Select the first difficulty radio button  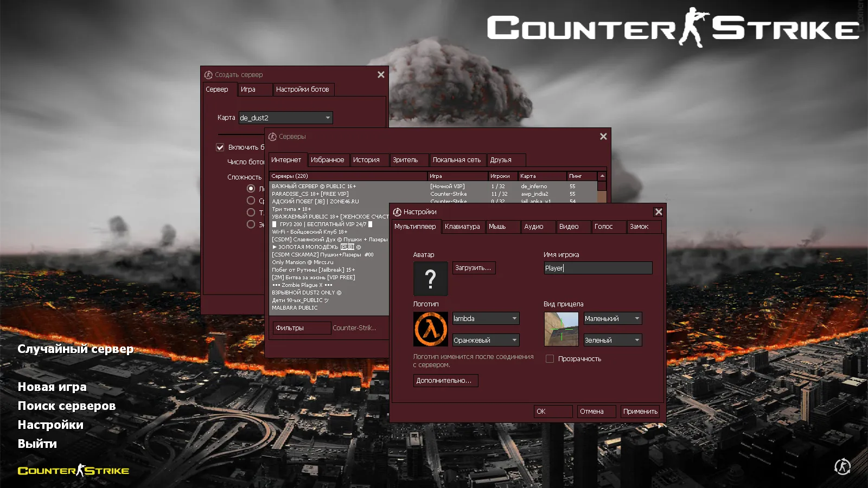251,189
